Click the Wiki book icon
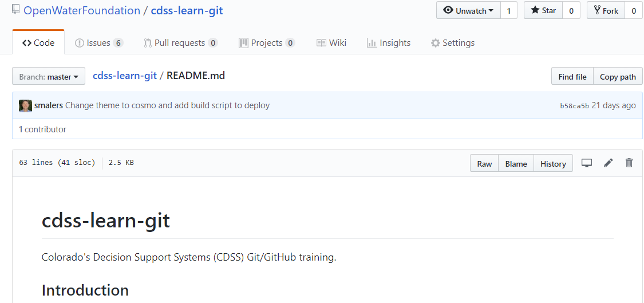The width and height of the screenshot is (644, 303). click(321, 43)
